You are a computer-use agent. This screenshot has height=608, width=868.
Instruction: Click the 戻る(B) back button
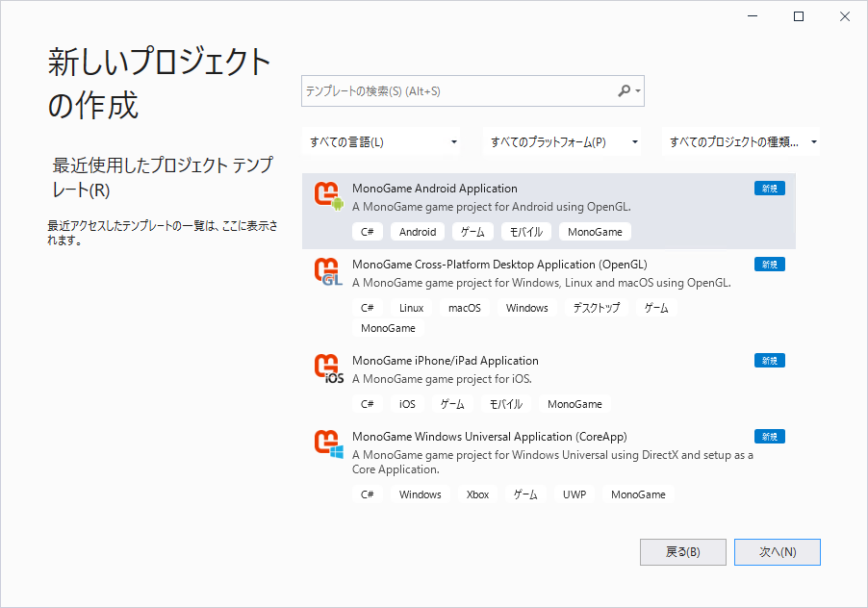(683, 552)
